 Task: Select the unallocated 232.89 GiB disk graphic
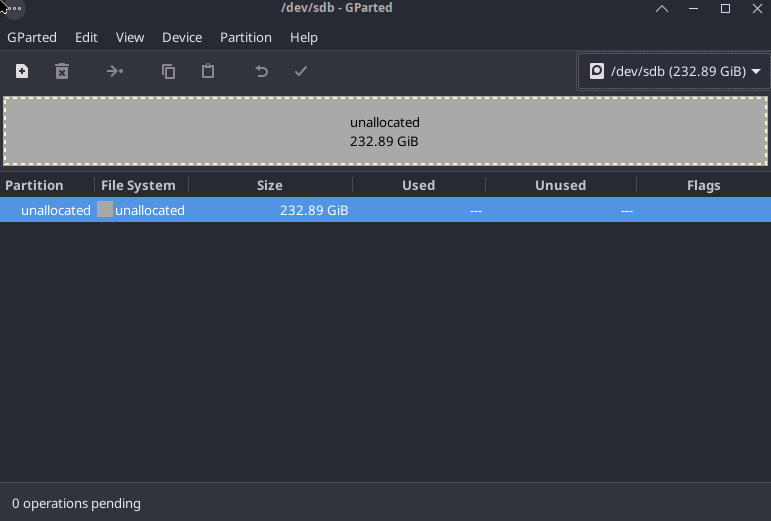[x=385, y=131]
